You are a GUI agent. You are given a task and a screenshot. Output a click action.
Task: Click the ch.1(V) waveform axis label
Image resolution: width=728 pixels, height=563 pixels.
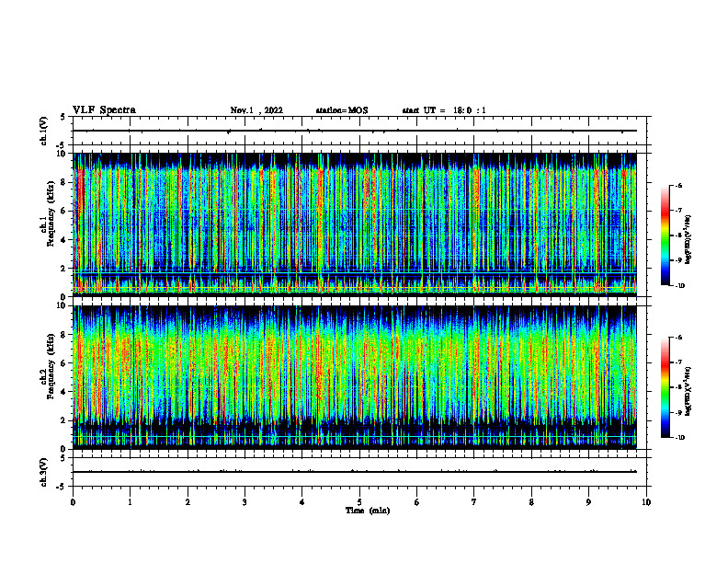click(x=43, y=131)
